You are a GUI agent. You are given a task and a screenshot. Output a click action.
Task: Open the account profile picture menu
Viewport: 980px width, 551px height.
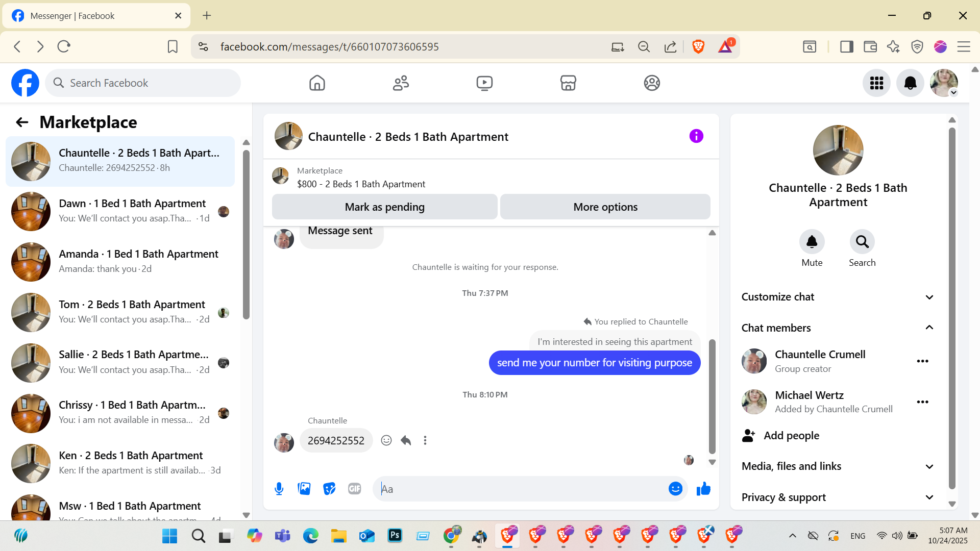(944, 83)
